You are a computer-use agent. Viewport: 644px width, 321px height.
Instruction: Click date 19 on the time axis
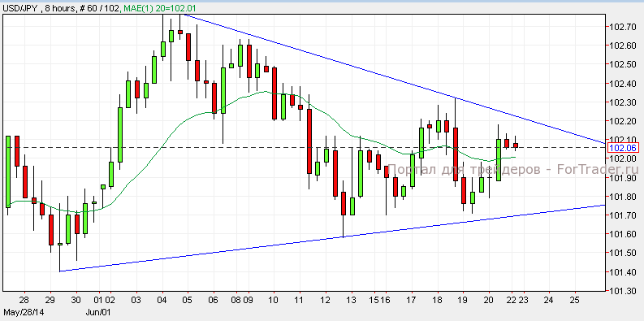click(463, 300)
